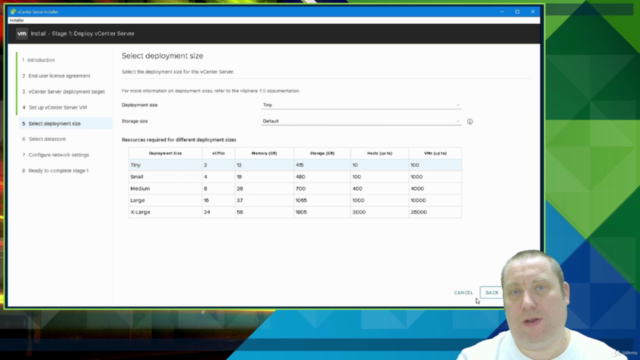Click the storage size info icon
Image resolution: width=640 pixels, height=360 pixels.
[x=470, y=122]
